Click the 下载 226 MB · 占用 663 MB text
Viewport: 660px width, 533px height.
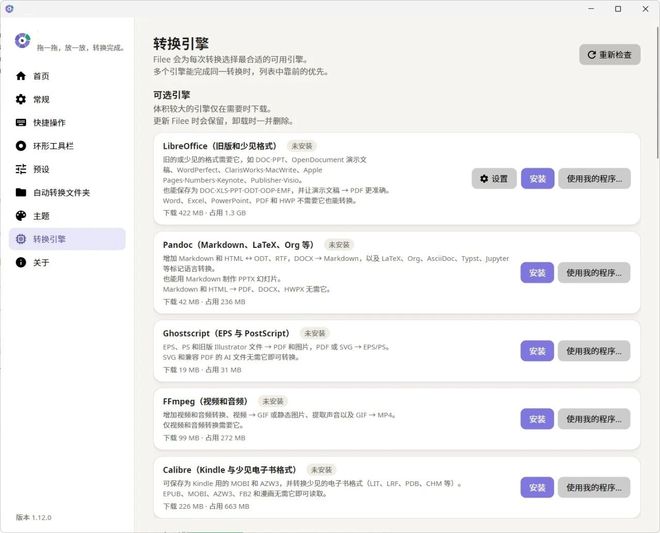[206, 506]
